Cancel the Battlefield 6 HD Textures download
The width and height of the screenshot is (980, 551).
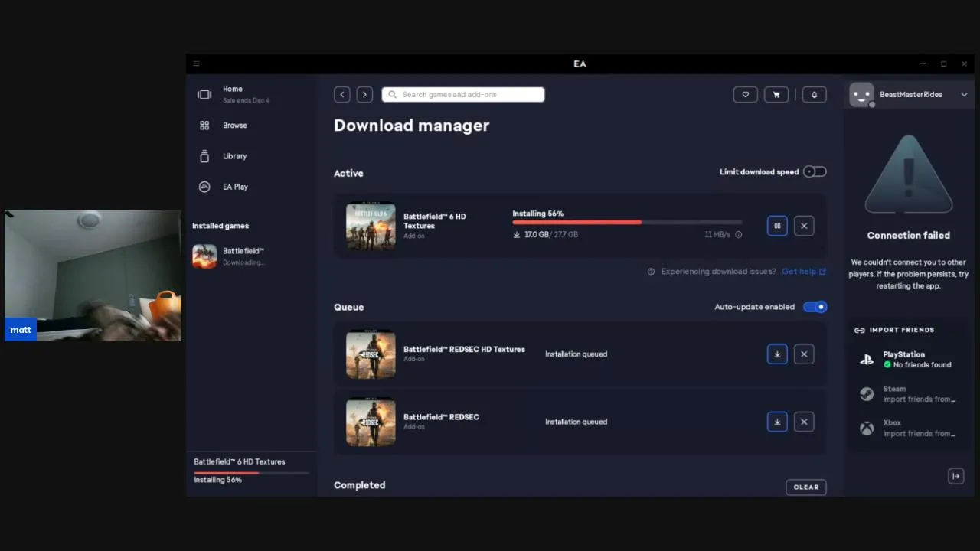pyautogui.click(x=804, y=226)
